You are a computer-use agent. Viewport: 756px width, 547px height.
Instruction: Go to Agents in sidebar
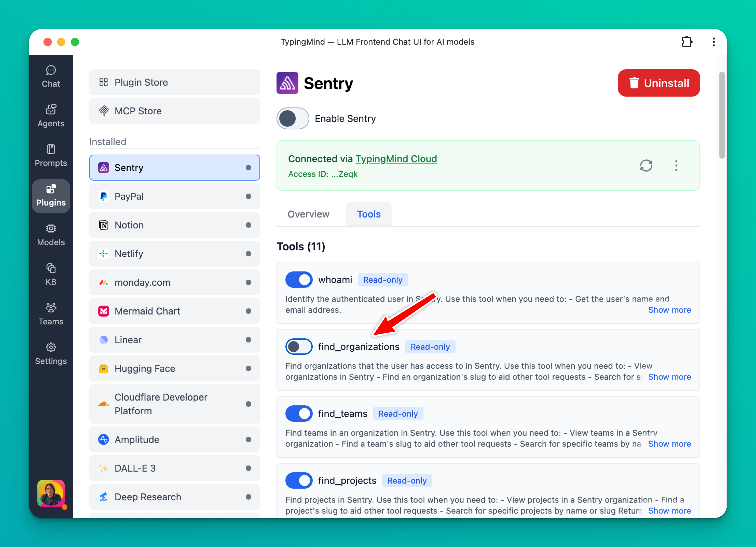51,116
